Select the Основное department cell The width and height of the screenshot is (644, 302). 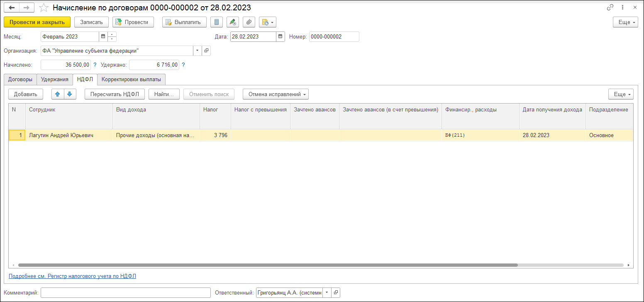pyautogui.click(x=609, y=135)
